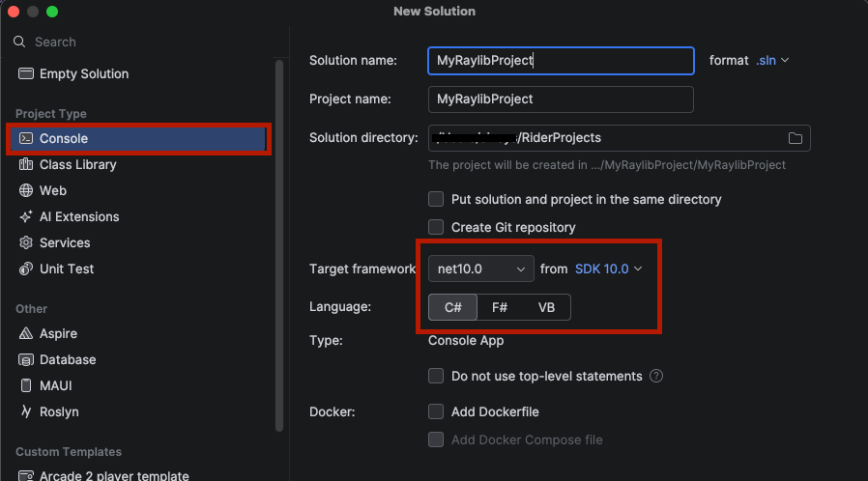Tick the Add Dockerfile checkbox
The image size is (868, 481).
coord(436,412)
